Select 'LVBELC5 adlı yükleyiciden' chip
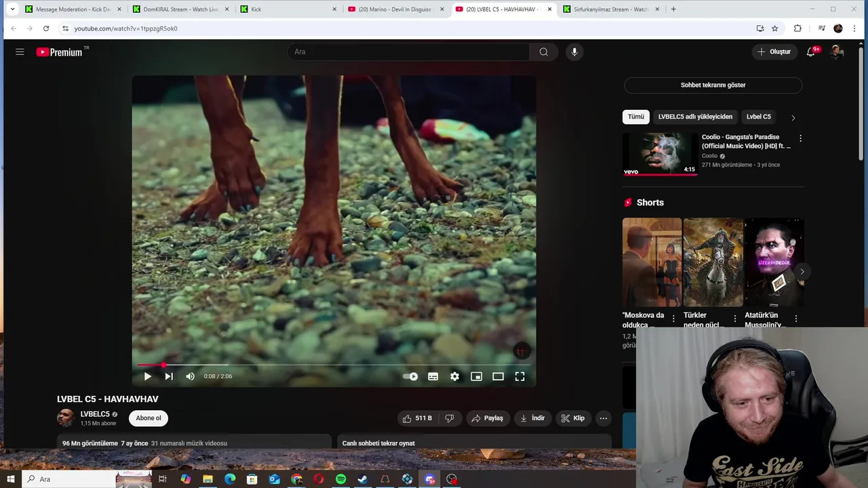868x488 pixels. [x=695, y=117]
